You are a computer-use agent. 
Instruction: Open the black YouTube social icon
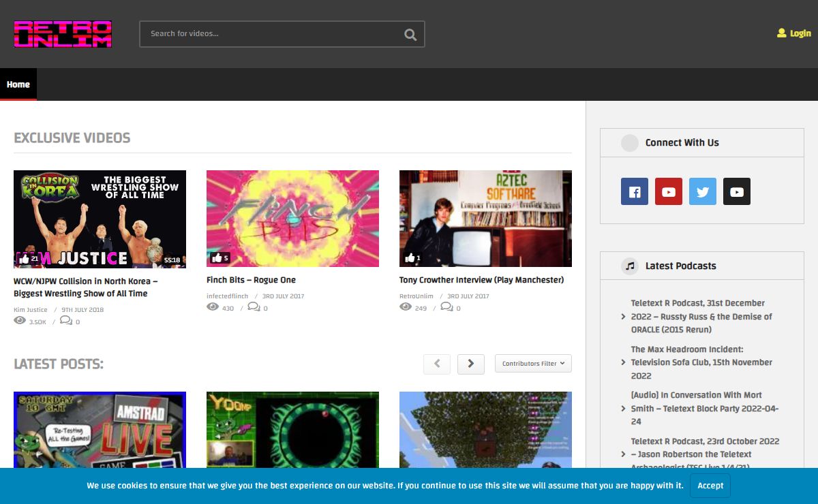coord(737,191)
